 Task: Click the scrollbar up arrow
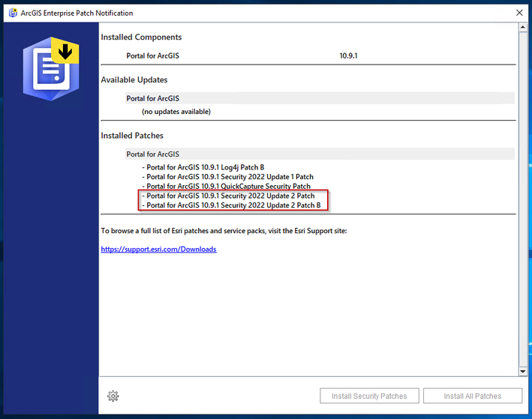coord(523,27)
